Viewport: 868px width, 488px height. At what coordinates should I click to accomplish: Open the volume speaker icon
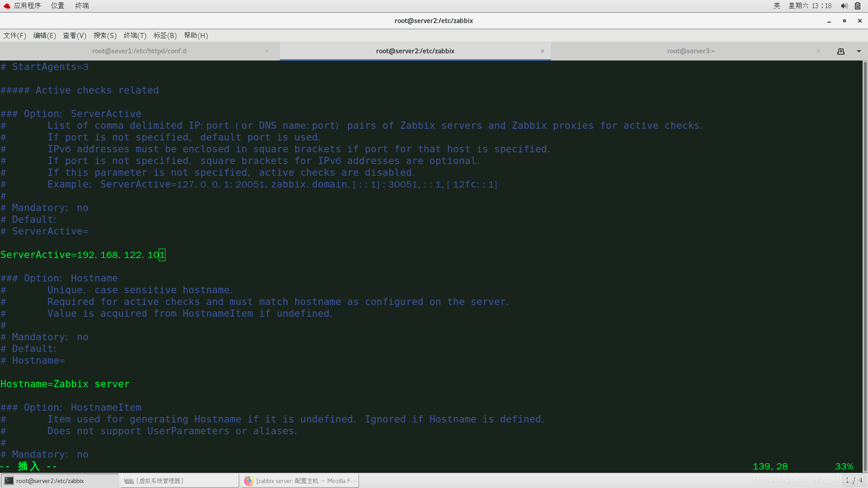(x=844, y=6)
